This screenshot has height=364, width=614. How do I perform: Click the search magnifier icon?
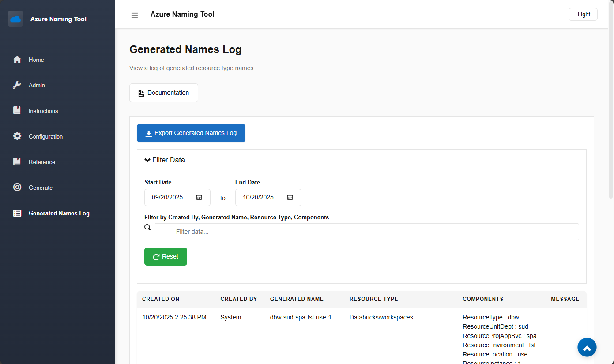click(x=148, y=228)
